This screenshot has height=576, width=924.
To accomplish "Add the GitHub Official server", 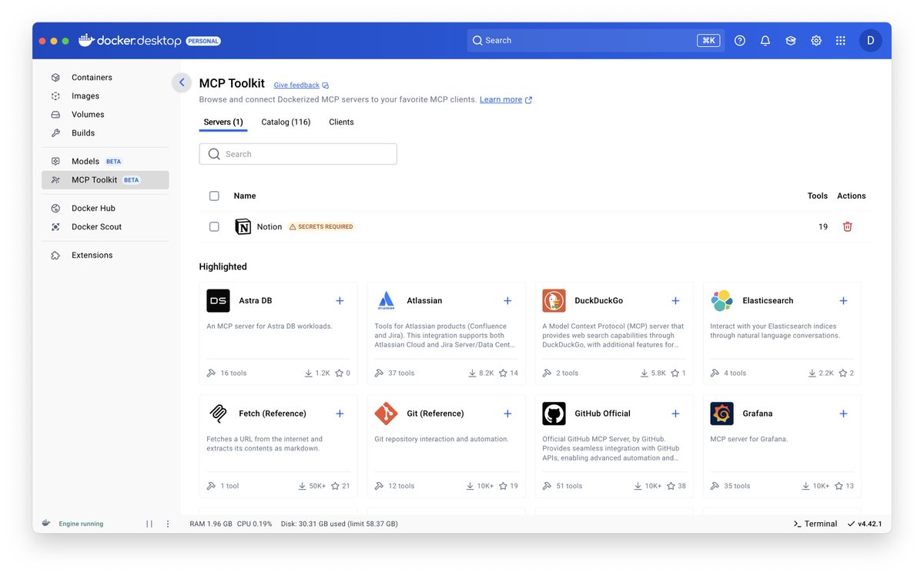I will [675, 414].
